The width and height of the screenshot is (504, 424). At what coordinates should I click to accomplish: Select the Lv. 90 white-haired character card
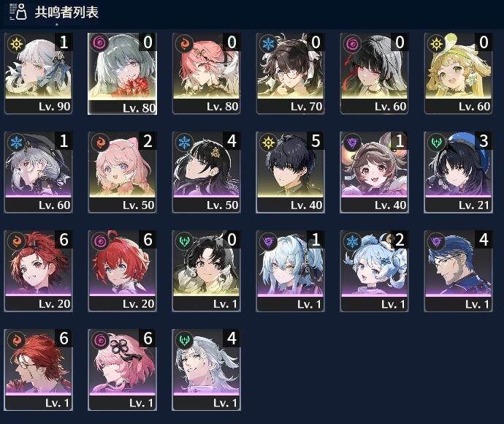(39, 73)
